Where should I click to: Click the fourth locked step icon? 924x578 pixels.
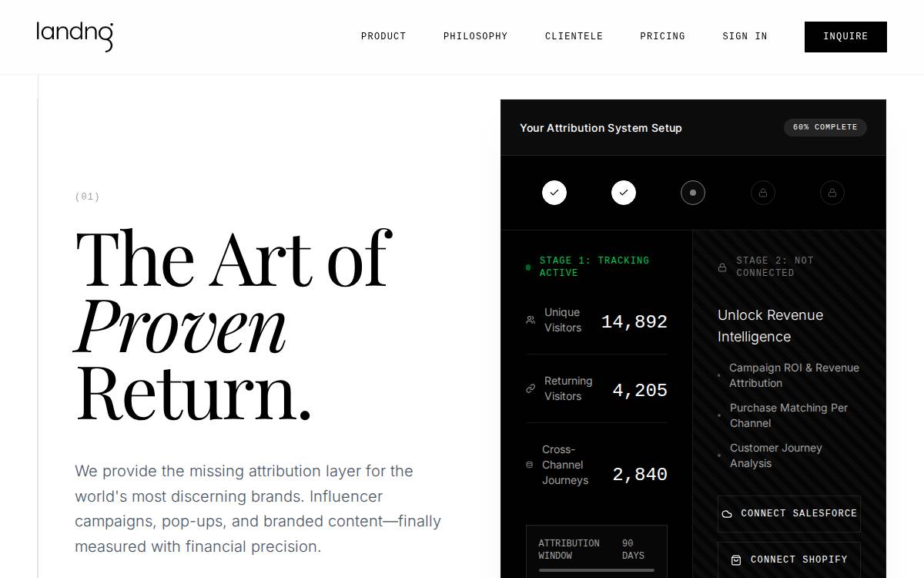coord(763,193)
